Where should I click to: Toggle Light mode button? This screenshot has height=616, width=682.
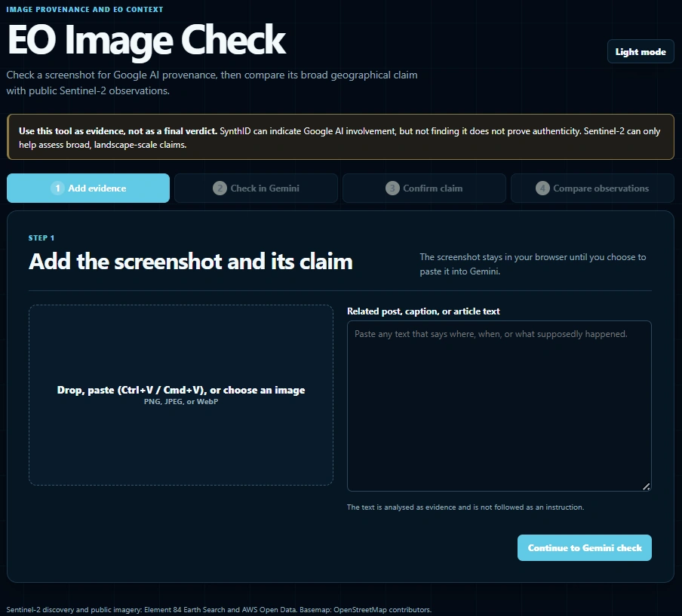click(641, 52)
